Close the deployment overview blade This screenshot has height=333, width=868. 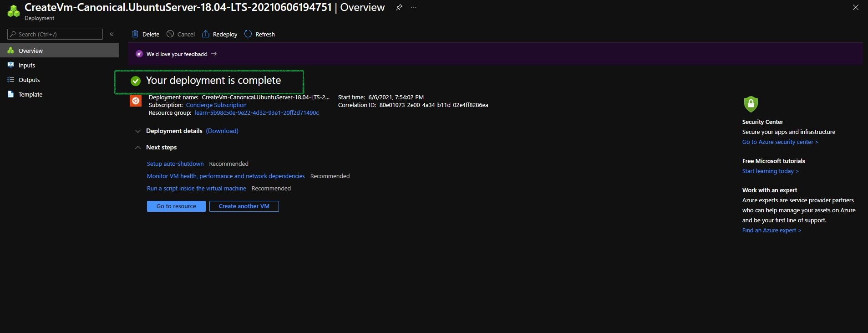coord(856,7)
